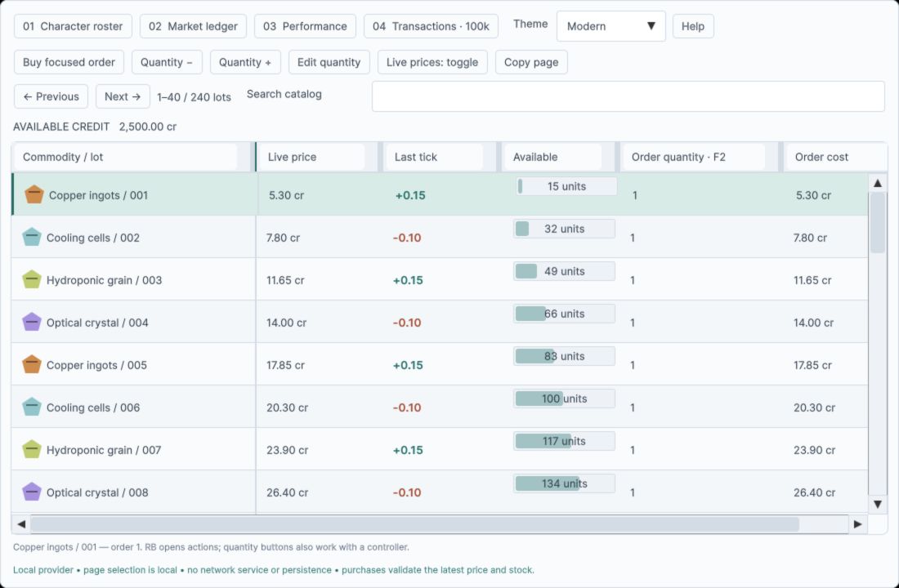Click the live price 7.80 cr cell
Image resolution: width=899 pixels, height=588 pixels.
point(284,238)
